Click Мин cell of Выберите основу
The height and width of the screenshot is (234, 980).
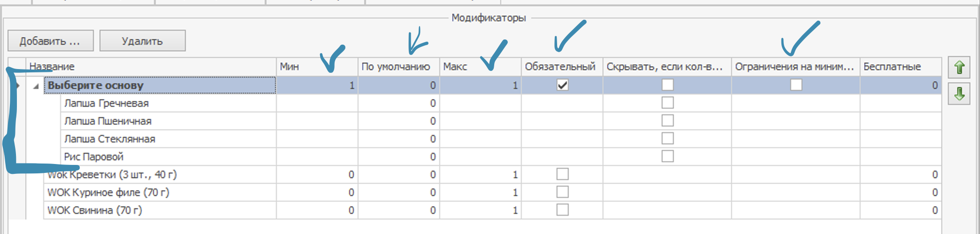317,86
